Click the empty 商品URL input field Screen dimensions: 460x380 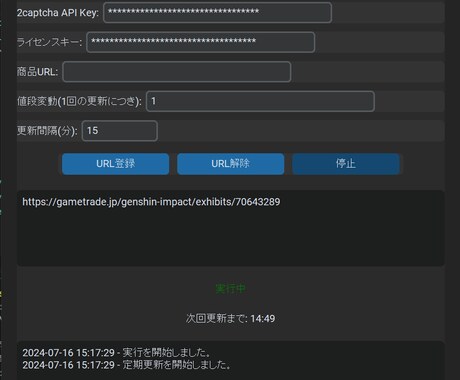[x=177, y=72]
